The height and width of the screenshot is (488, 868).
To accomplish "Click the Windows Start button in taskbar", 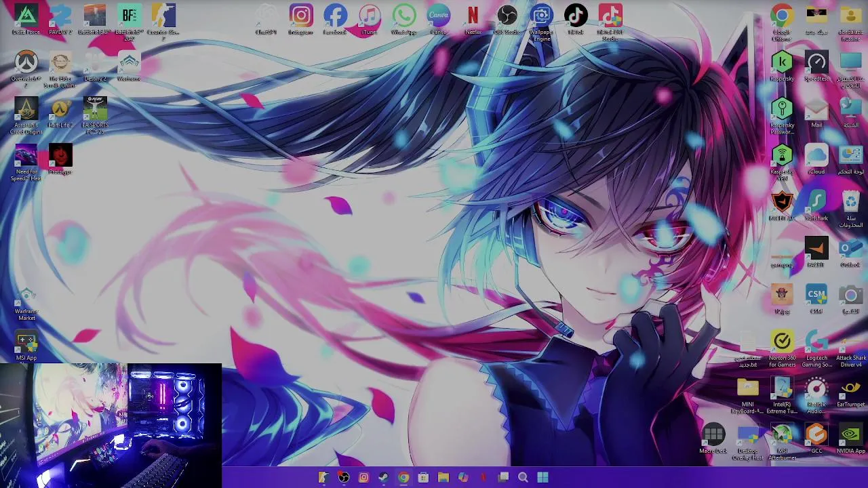I will pyautogui.click(x=542, y=478).
